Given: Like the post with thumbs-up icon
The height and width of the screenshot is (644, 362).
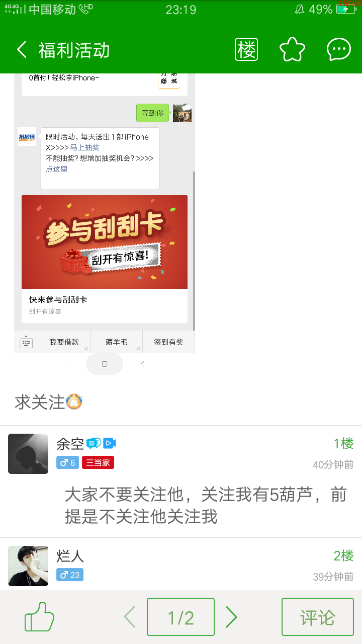Looking at the screenshot, I should [39, 617].
